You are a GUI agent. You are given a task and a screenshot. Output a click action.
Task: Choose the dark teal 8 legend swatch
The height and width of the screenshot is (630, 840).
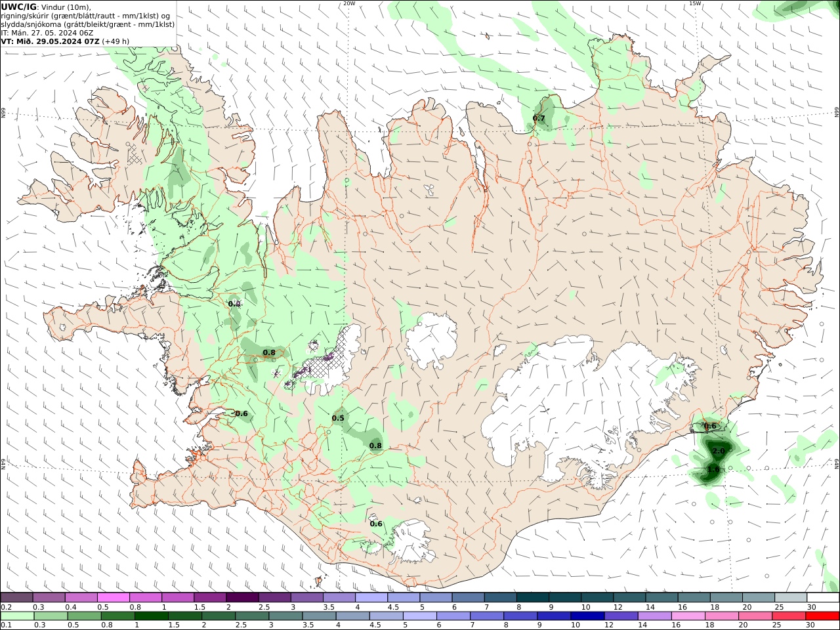(532, 597)
